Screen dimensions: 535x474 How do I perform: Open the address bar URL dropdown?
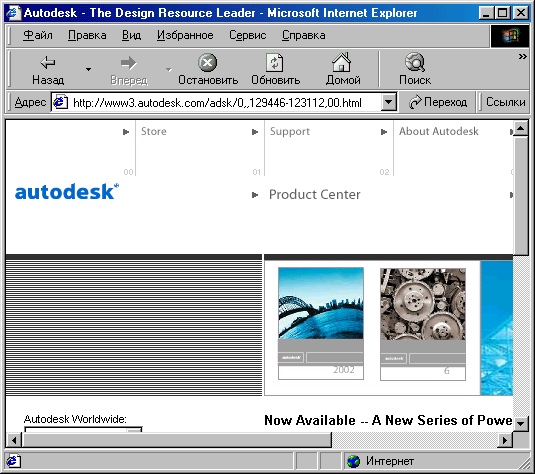388,102
